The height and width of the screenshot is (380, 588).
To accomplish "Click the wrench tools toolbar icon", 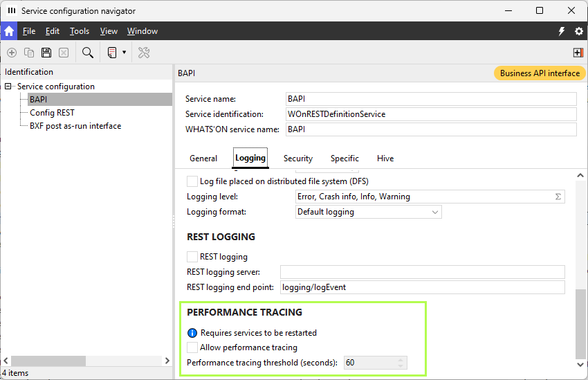I will (x=144, y=53).
